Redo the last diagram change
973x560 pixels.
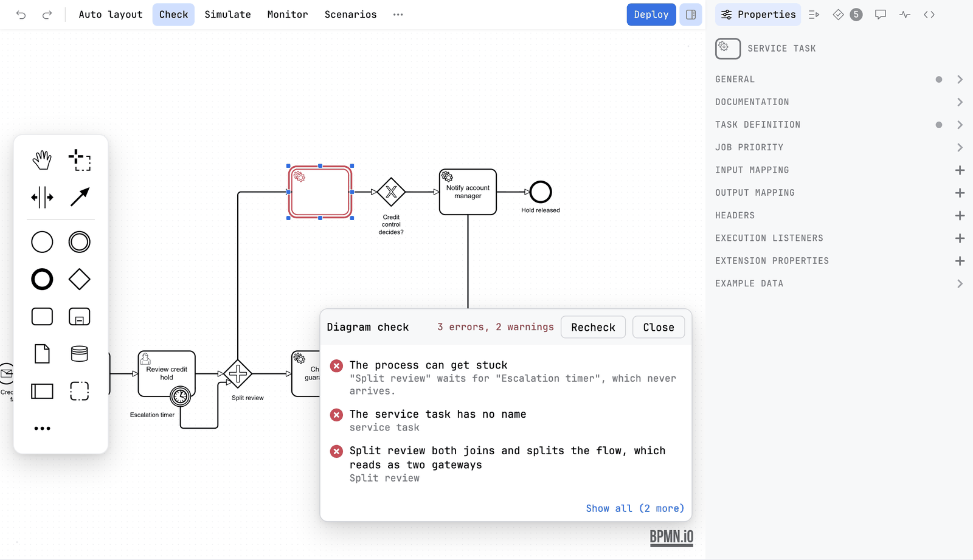click(x=47, y=15)
